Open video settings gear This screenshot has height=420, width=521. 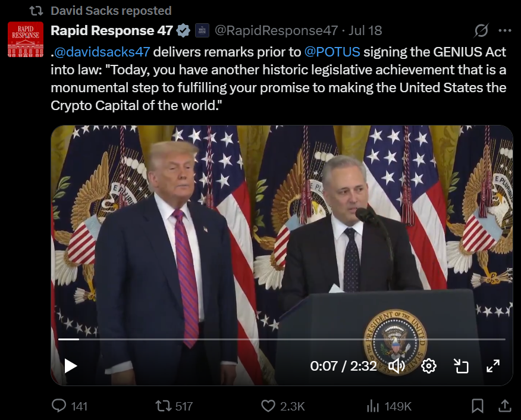429,366
